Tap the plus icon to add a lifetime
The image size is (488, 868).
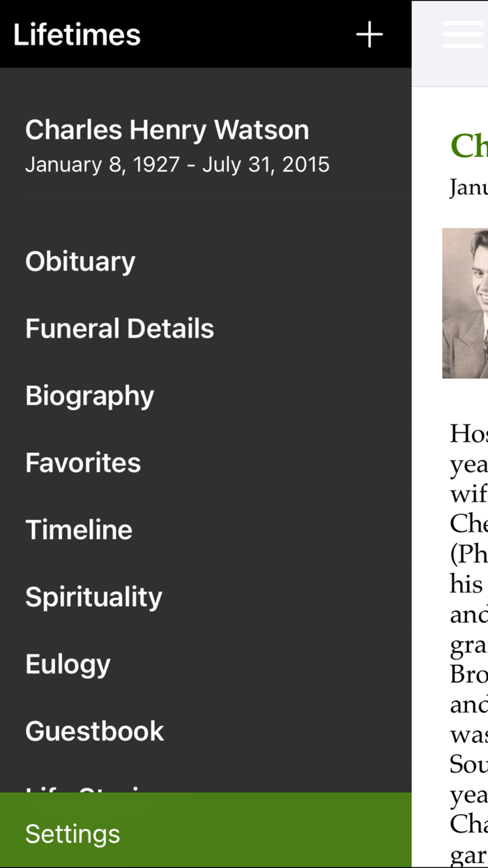click(x=369, y=34)
